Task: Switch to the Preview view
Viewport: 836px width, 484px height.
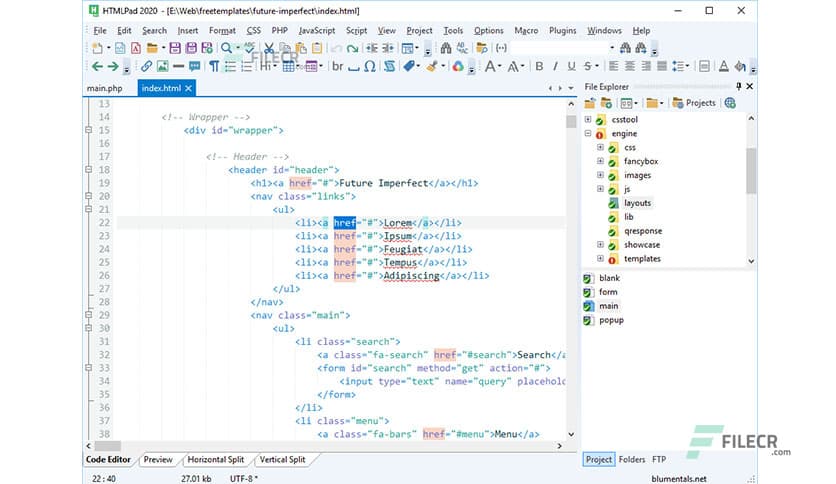Action: tap(157, 460)
